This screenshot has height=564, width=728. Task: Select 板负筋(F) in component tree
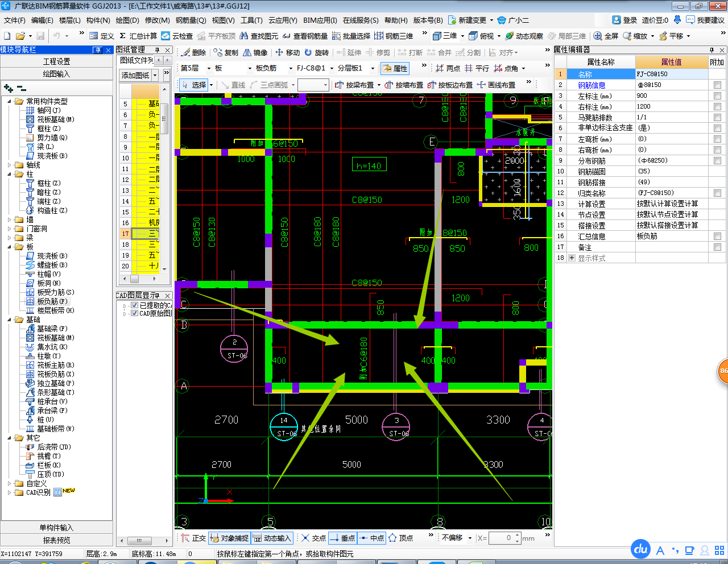click(x=47, y=301)
